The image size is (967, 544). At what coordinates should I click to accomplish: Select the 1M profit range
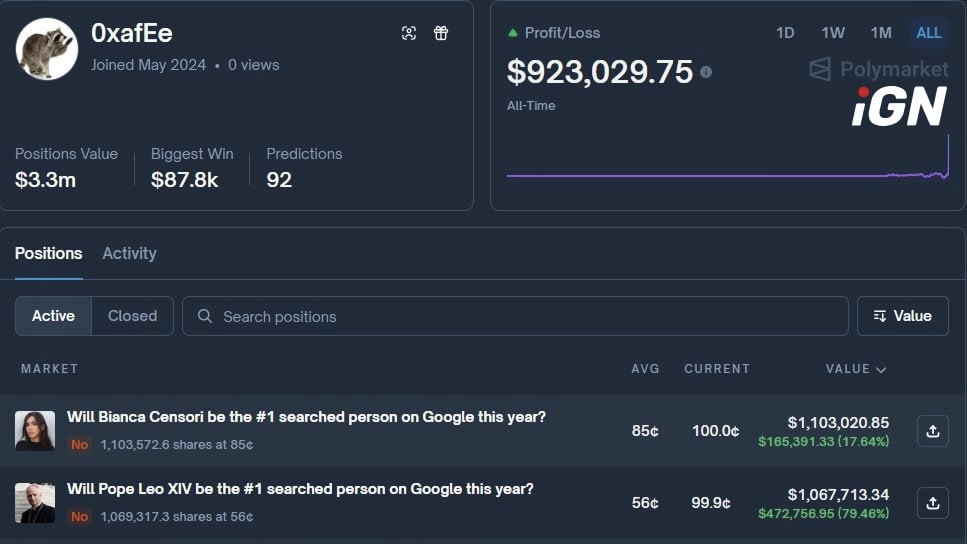coord(881,33)
